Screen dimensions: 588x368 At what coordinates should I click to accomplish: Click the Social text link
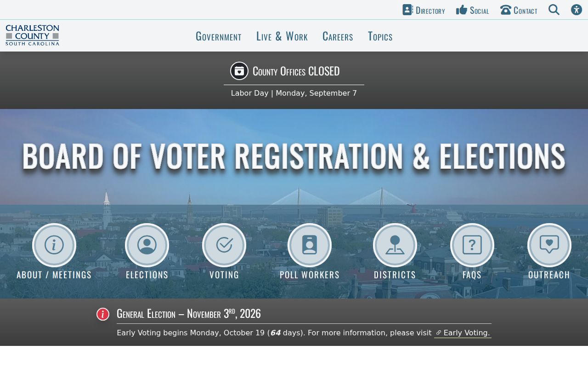480,10
